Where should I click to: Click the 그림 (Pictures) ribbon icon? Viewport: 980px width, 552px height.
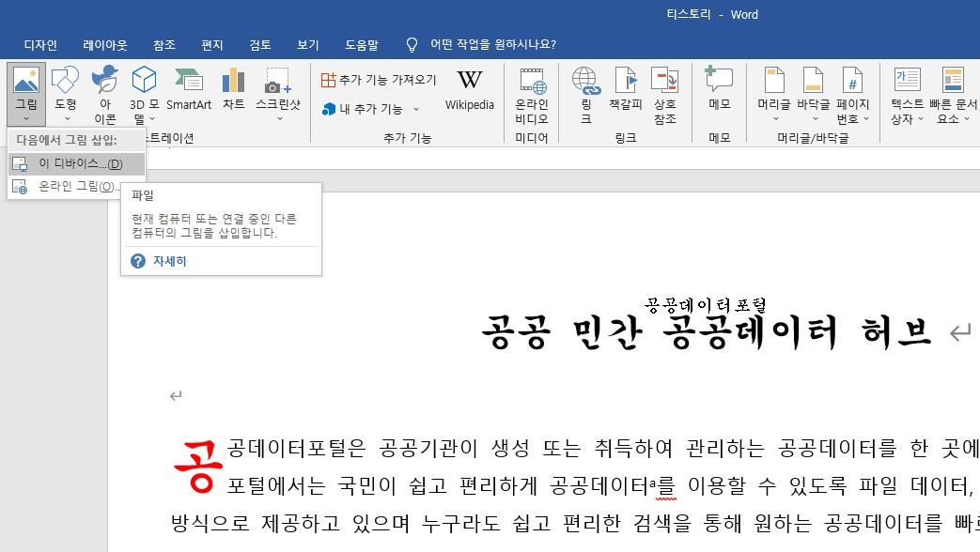pos(26,80)
